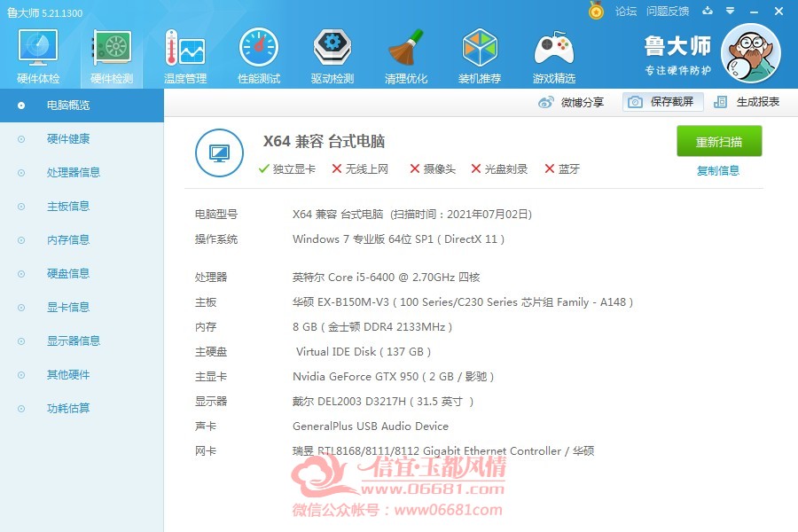Share via 微博分享
This screenshot has width=798, height=532.
[x=570, y=102]
